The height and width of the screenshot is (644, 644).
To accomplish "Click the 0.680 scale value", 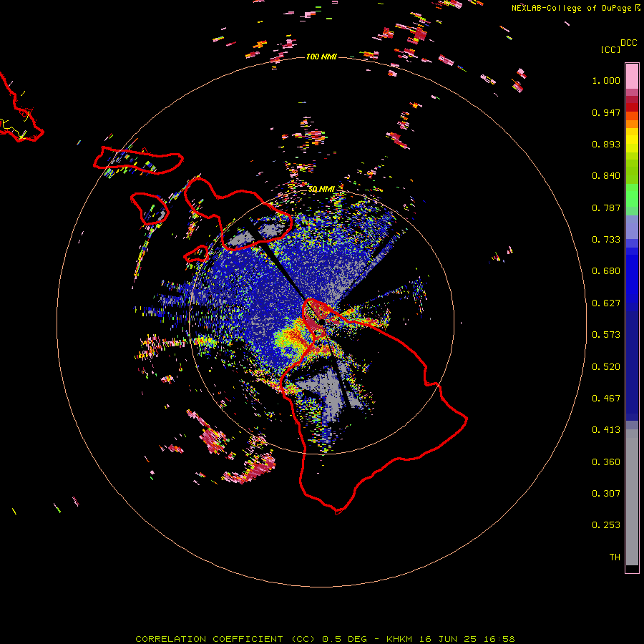I will coord(606,271).
